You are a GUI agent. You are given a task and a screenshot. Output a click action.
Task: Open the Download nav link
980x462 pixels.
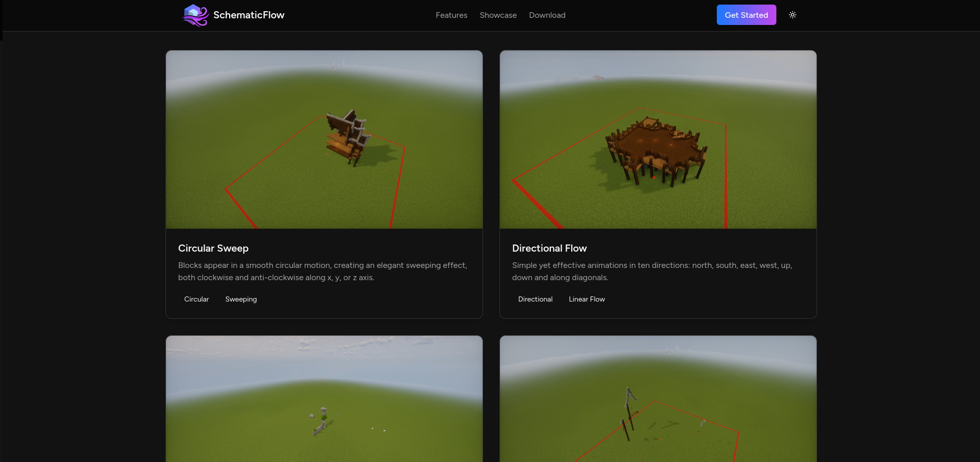coord(547,15)
